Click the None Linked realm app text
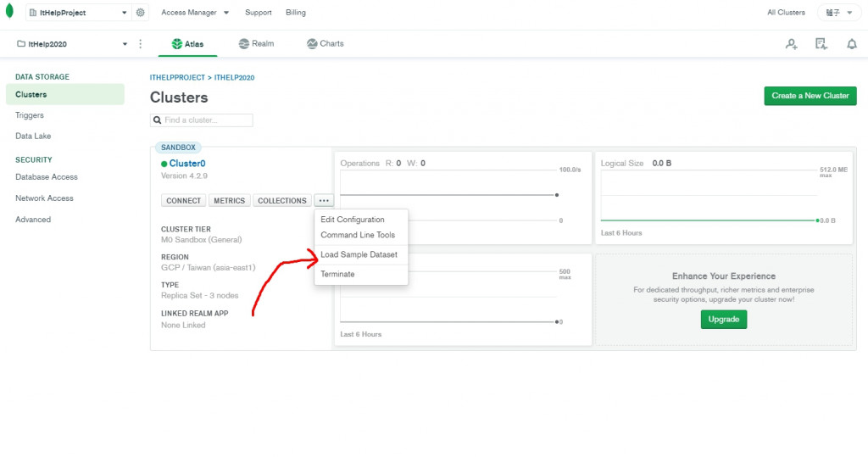 click(183, 326)
